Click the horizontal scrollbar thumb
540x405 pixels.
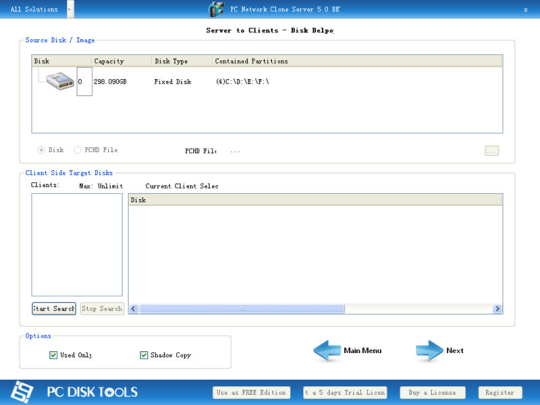click(x=242, y=309)
